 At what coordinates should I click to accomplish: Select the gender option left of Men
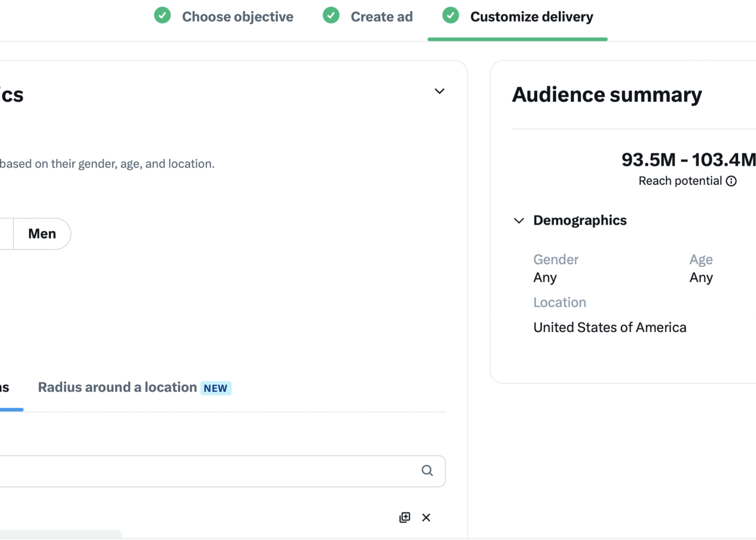5,234
